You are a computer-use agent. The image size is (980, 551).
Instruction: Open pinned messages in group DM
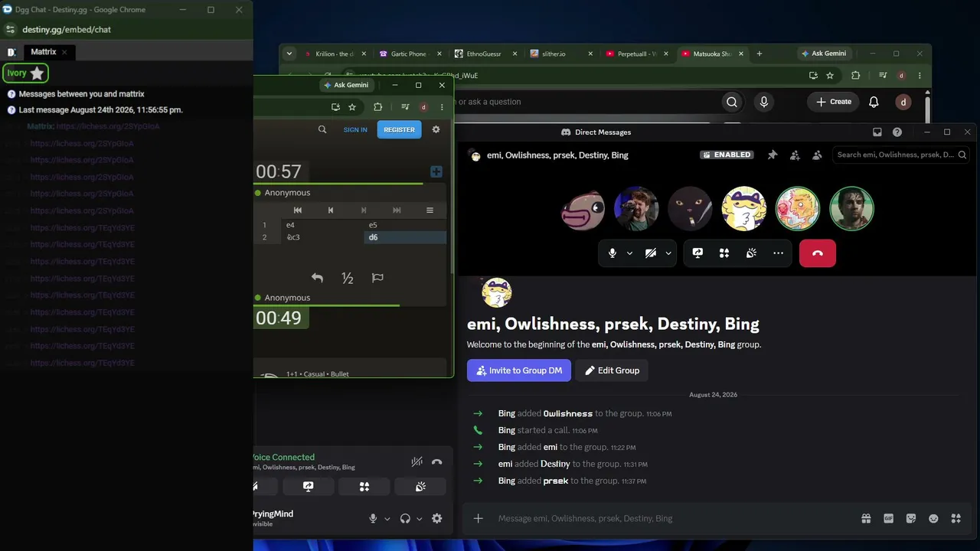point(773,155)
